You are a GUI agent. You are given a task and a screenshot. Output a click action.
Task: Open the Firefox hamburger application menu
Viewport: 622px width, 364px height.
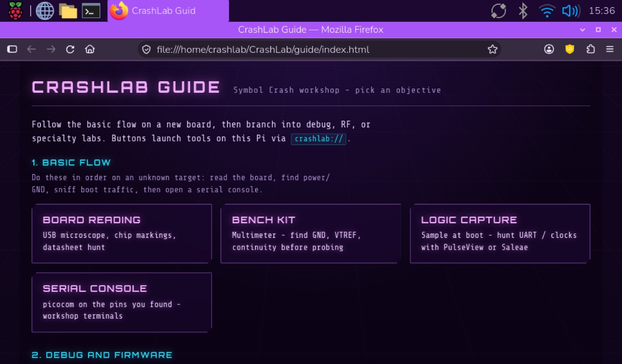coord(610,49)
